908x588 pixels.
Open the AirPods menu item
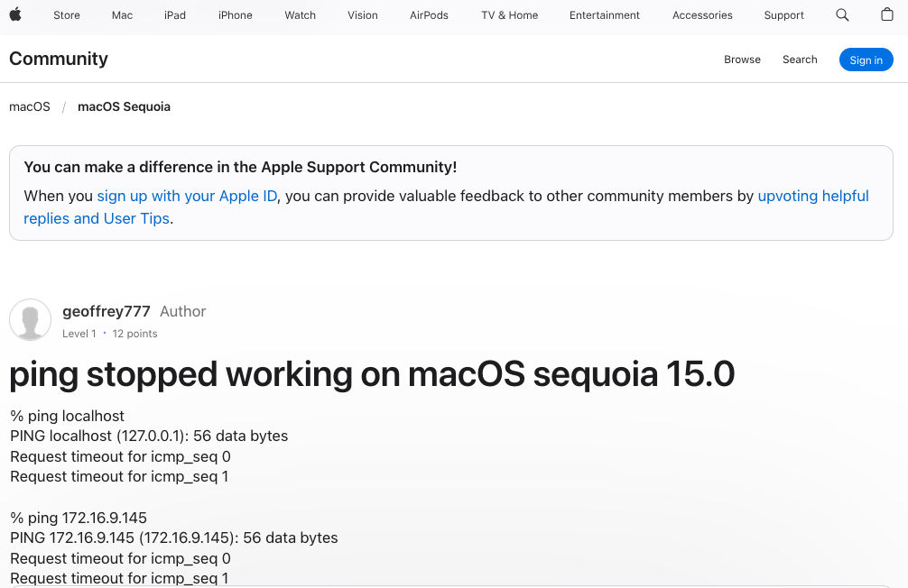(429, 15)
